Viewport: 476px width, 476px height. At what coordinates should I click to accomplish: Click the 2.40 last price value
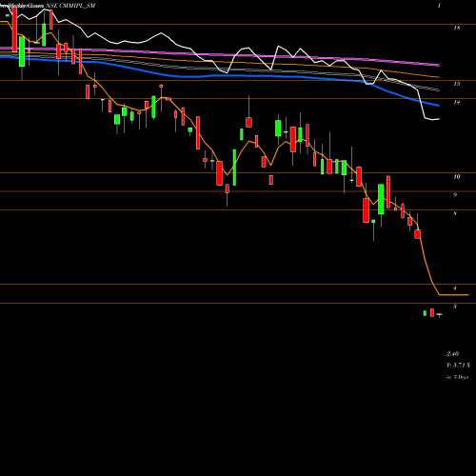pos(452,353)
